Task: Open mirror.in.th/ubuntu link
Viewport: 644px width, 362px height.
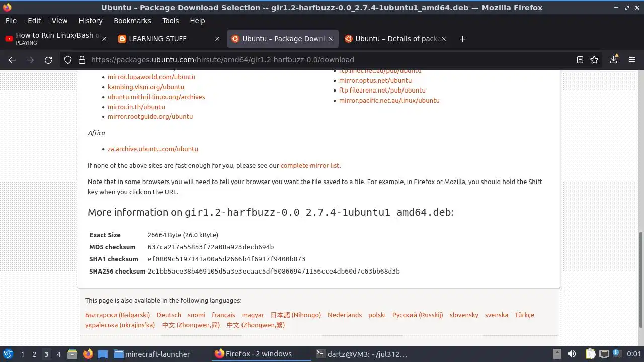Action: (x=136, y=107)
